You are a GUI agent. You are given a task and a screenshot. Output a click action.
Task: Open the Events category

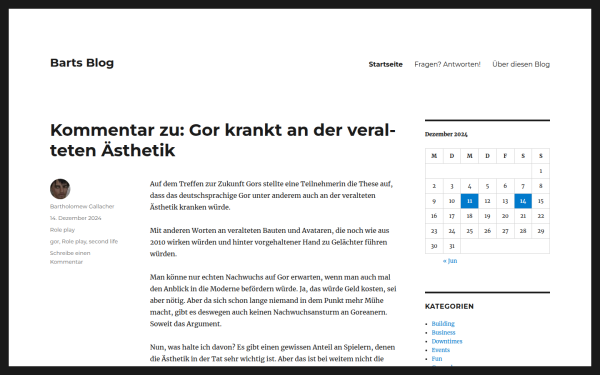(441, 350)
